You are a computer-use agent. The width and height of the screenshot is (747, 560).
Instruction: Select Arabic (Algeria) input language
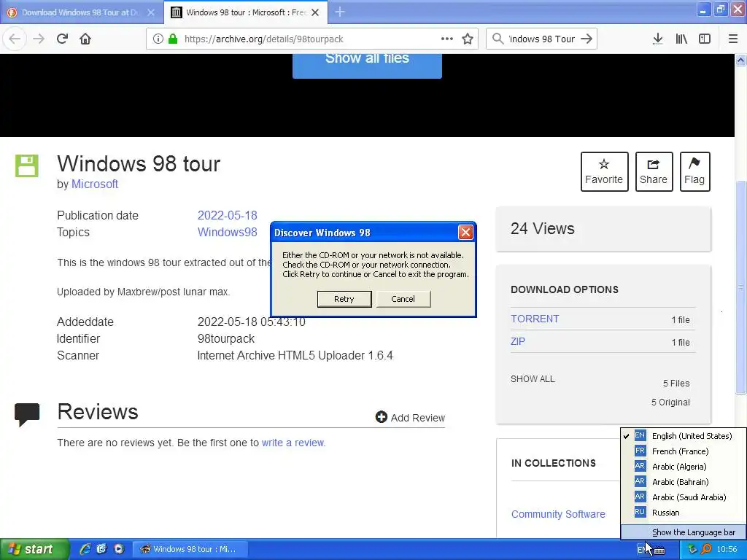683,467
